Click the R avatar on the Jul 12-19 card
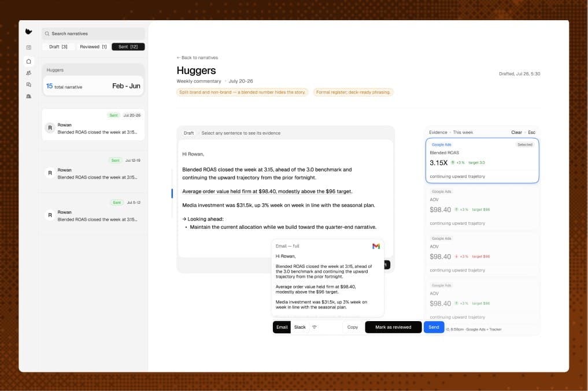588x391 pixels. [x=50, y=173]
